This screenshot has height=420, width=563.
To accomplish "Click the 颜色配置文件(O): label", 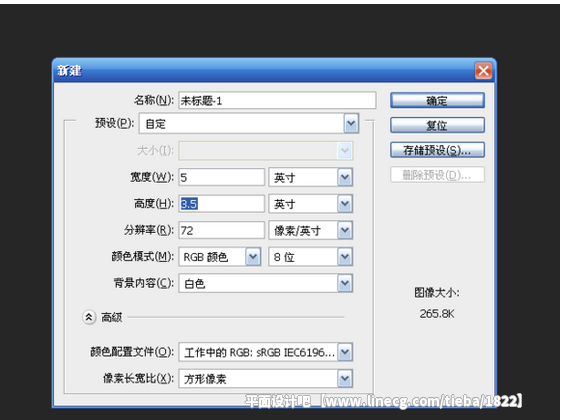I will [x=132, y=352].
